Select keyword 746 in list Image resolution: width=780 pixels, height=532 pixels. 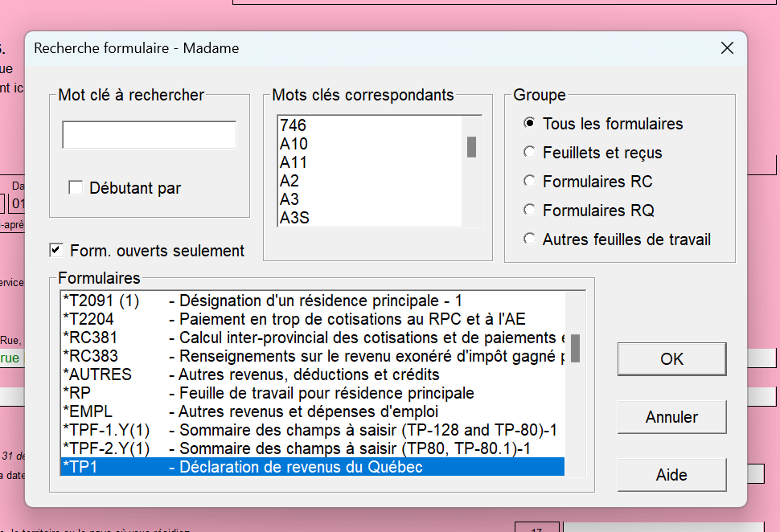click(294, 125)
